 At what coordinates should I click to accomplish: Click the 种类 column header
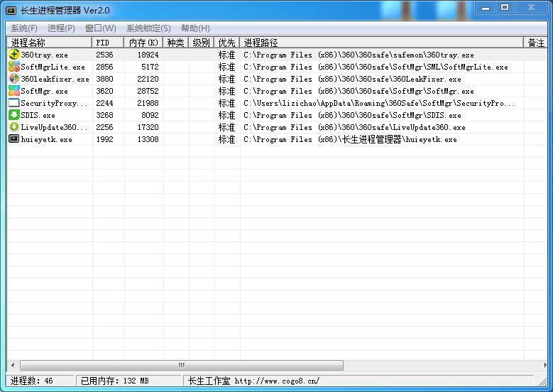click(x=175, y=43)
